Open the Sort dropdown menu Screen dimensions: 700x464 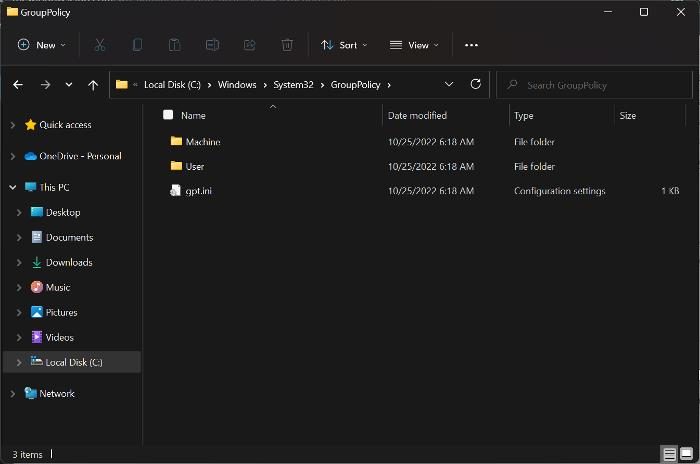[343, 45]
